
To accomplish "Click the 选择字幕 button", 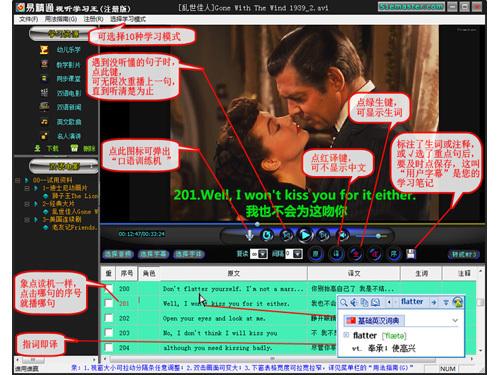I will [x=153, y=254].
